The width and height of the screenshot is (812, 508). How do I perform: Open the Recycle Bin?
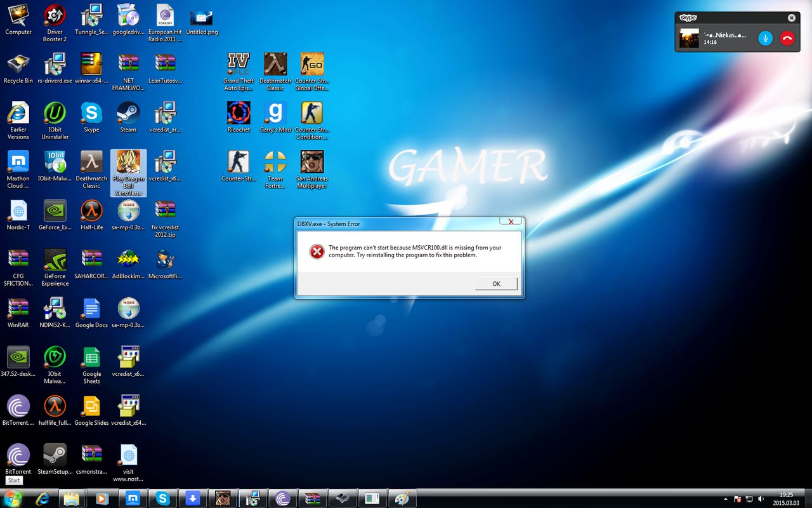click(x=18, y=68)
